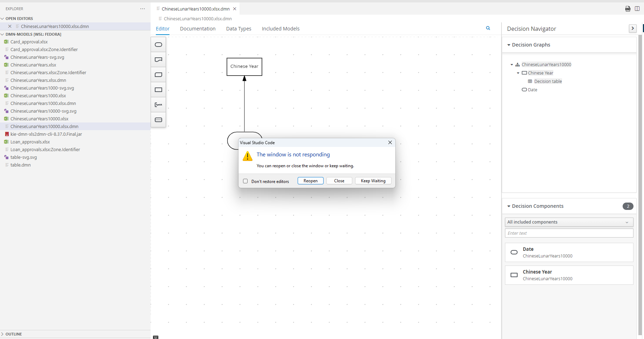Open the All included components dropdown
The image size is (644, 339).
click(x=569, y=222)
